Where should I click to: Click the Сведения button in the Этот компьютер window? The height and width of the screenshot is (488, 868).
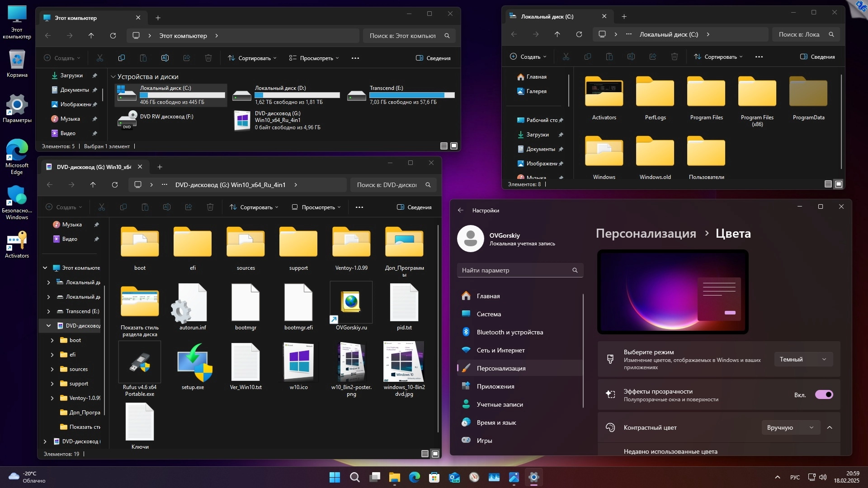point(433,58)
